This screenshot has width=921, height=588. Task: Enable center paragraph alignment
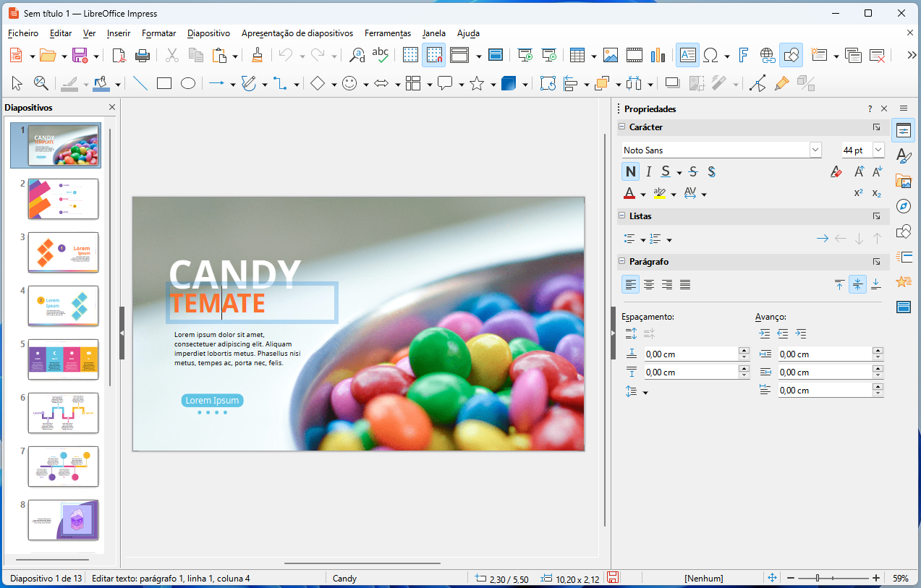click(649, 284)
